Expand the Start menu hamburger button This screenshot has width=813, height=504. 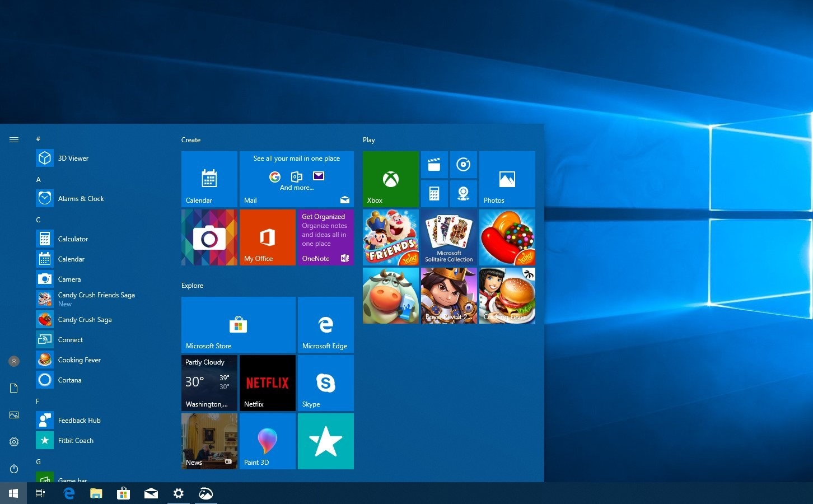pyautogui.click(x=14, y=139)
